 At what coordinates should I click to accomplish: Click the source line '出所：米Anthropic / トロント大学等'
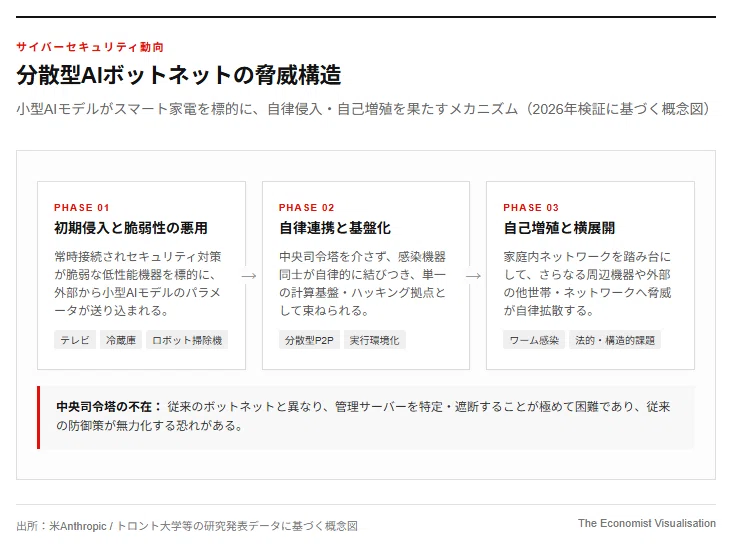tap(187, 526)
